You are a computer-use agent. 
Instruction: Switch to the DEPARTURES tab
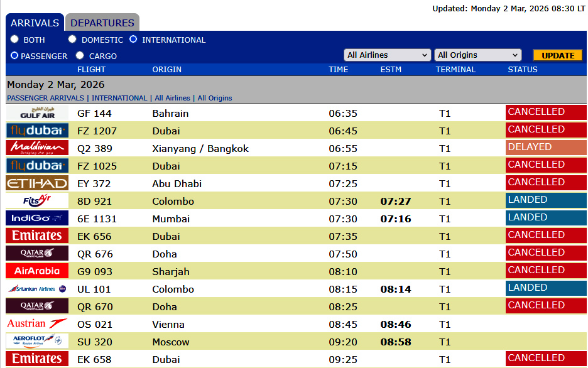point(102,23)
